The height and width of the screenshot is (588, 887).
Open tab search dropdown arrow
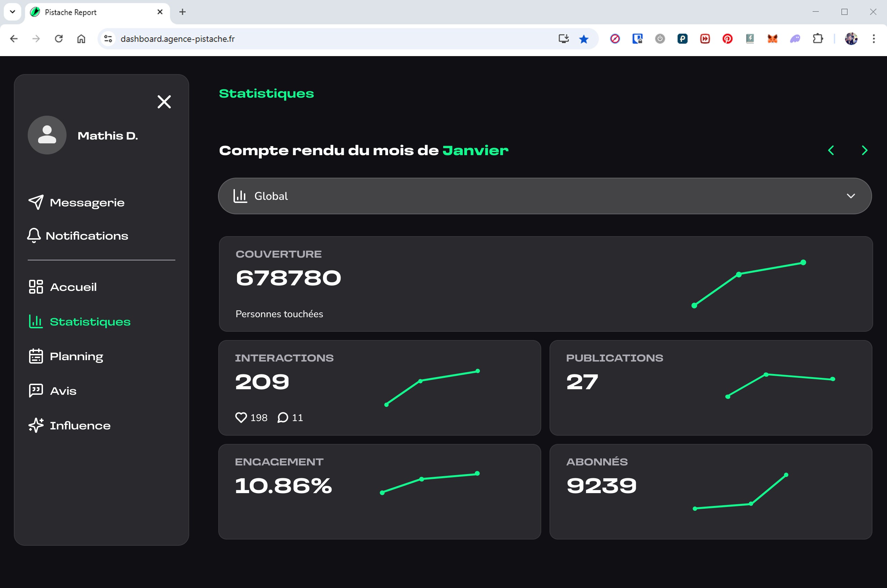click(12, 12)
